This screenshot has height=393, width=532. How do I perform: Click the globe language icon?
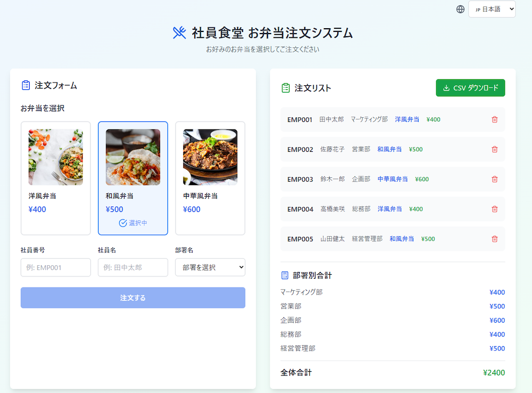click(x=460, y=9)
